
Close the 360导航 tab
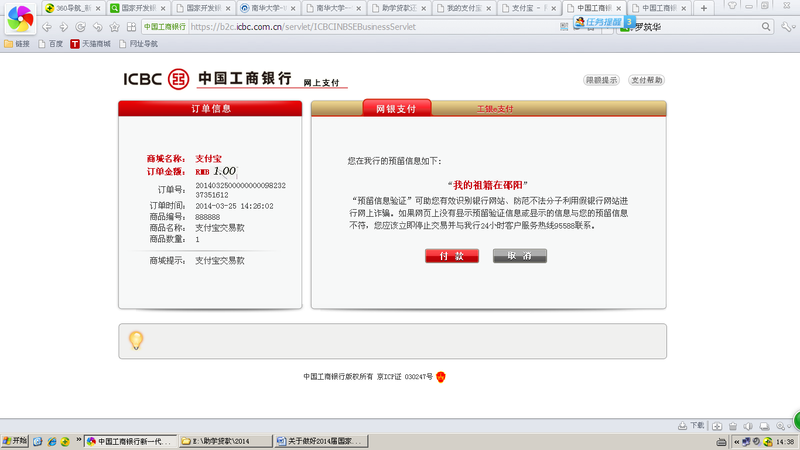point(98,9)
